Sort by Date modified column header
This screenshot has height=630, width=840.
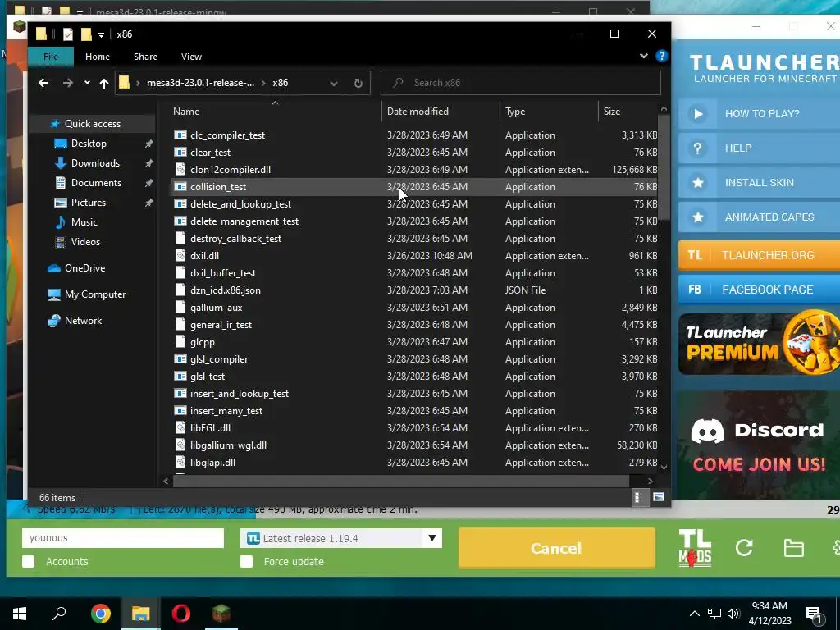click(441, 112)
